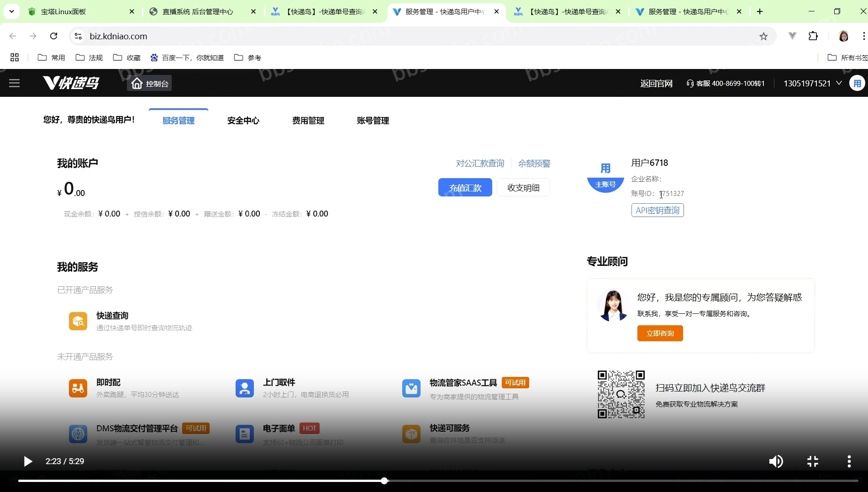
Task: Open the Chrome profile avatar
Action: (844, 36)
